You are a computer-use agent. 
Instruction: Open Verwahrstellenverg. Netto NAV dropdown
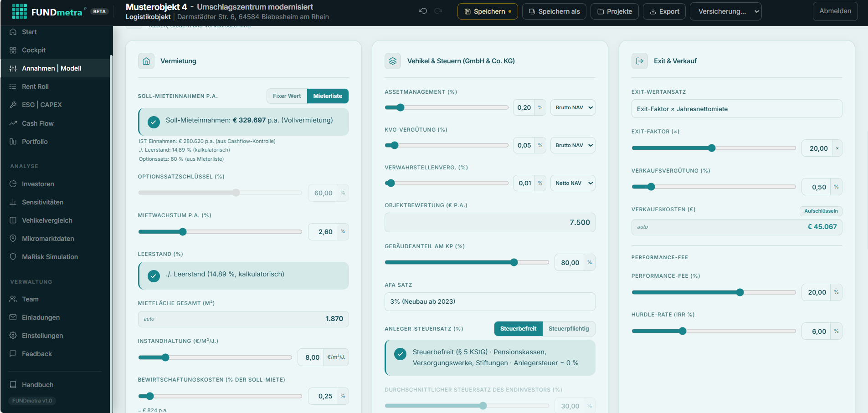573,183
